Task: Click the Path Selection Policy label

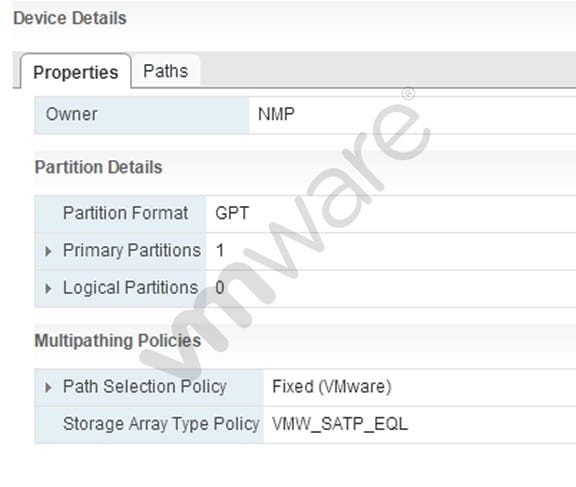Action: tap(145, 387)
